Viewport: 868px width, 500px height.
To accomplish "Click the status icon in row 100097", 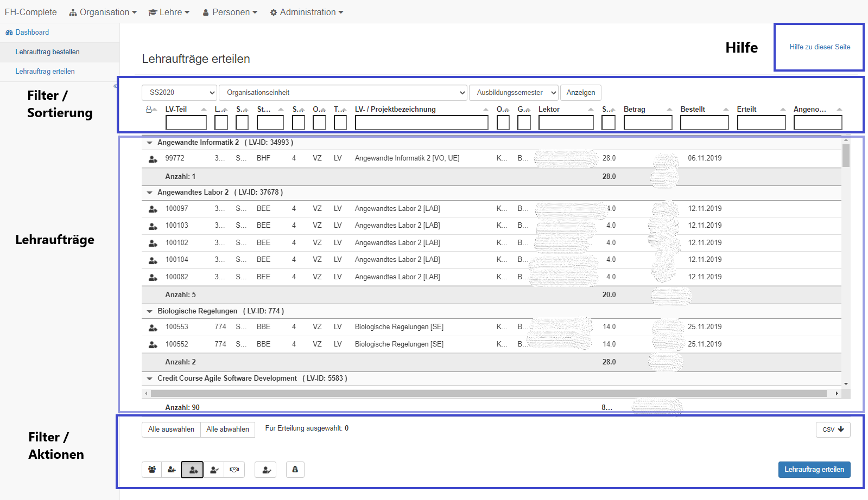I will tap(153, 209).
